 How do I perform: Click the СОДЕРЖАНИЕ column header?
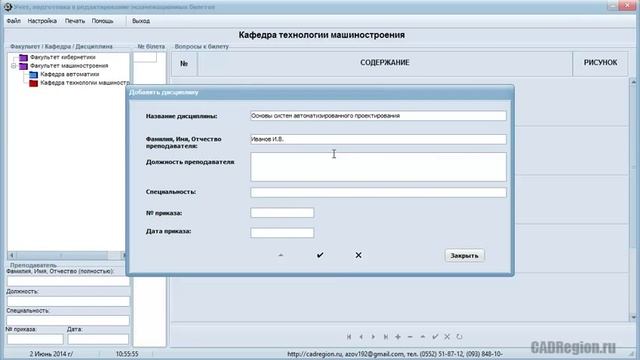(x=385, y=63)
